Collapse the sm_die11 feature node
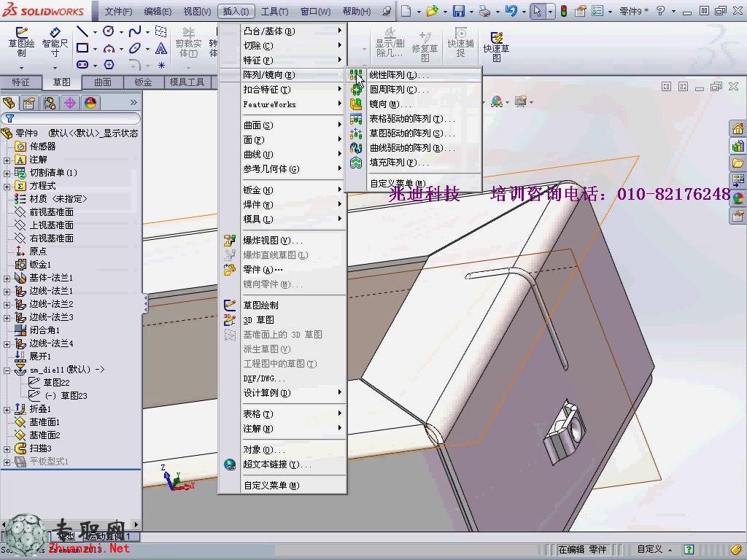747x560 pixels. pyautogui.click(x=7, y=370)
